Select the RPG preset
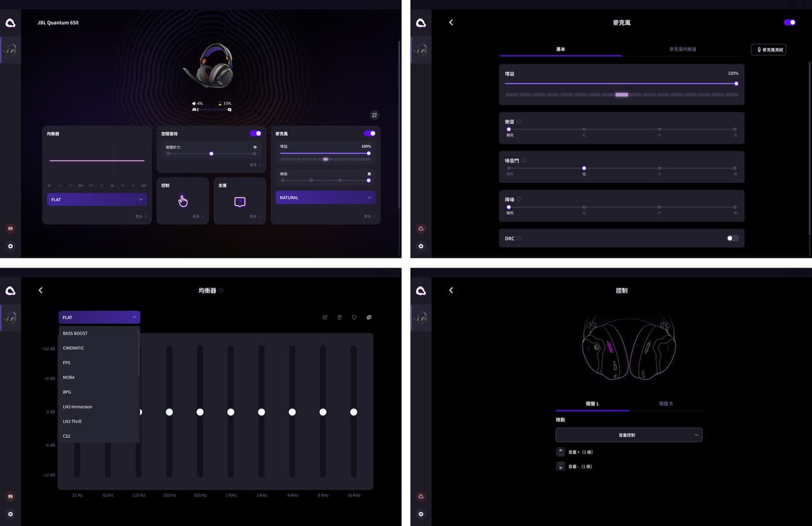This screenshot has width=812, height=526. click(98, 392)
